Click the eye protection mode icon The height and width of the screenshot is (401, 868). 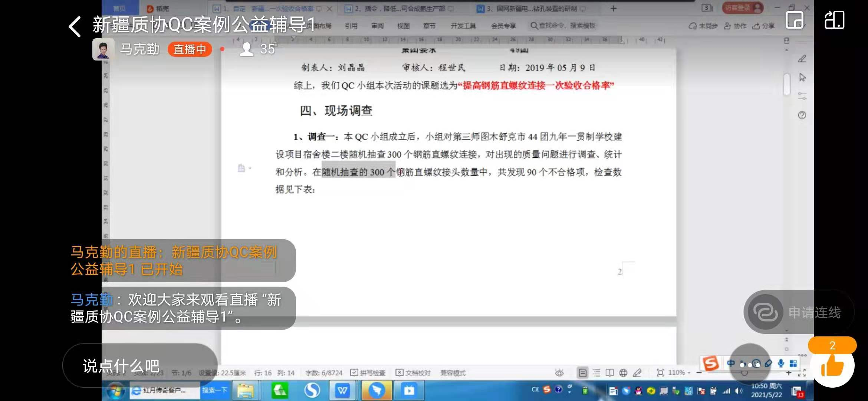[x=559, y=372]
